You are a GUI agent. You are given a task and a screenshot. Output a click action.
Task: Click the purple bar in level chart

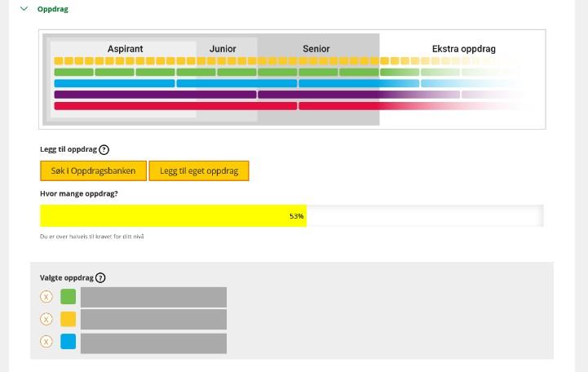pos(155,95)
